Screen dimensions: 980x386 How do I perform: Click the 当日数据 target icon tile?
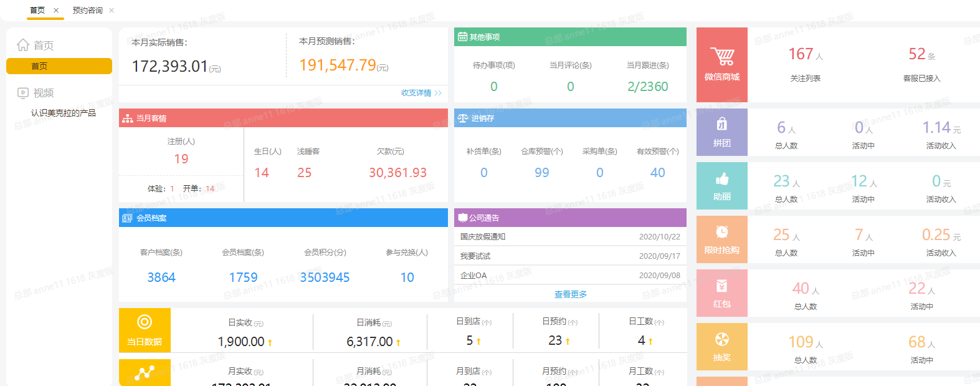pyautogui.click(x=145, y=331)
